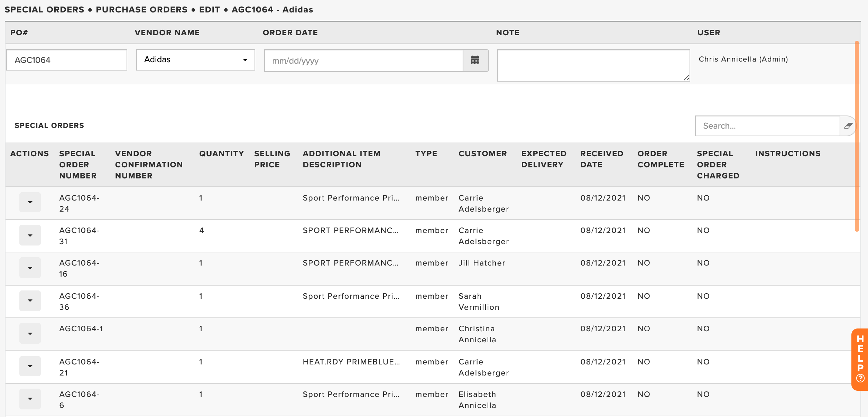Clear search with the eraser icon
Viewport: 868px width, 417px height.
848,126
